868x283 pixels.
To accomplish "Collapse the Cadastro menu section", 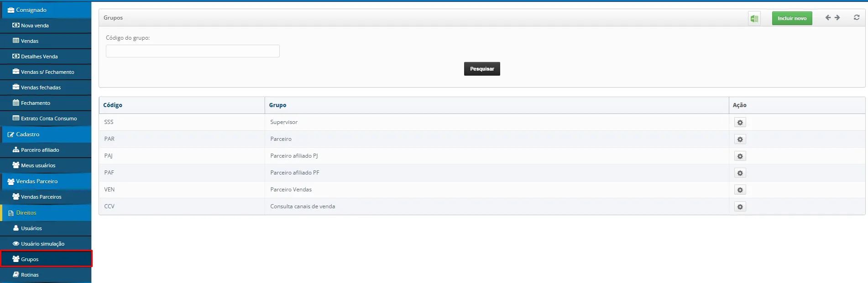I will (27, 134).
